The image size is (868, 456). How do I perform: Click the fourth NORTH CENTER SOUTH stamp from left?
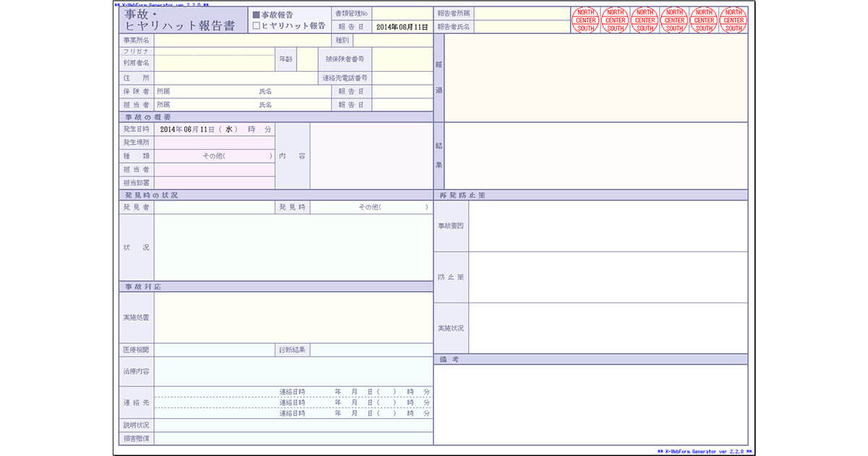[674, 20]
